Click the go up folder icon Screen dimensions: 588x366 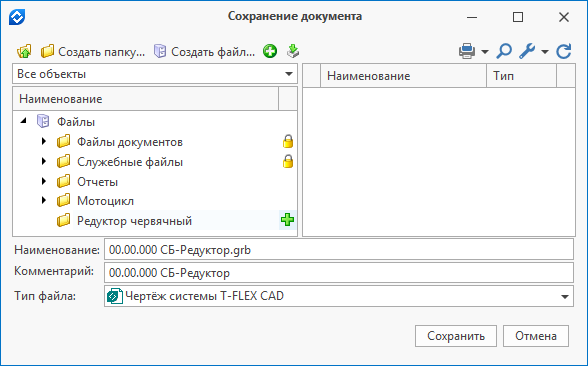(x=24, y=51)
